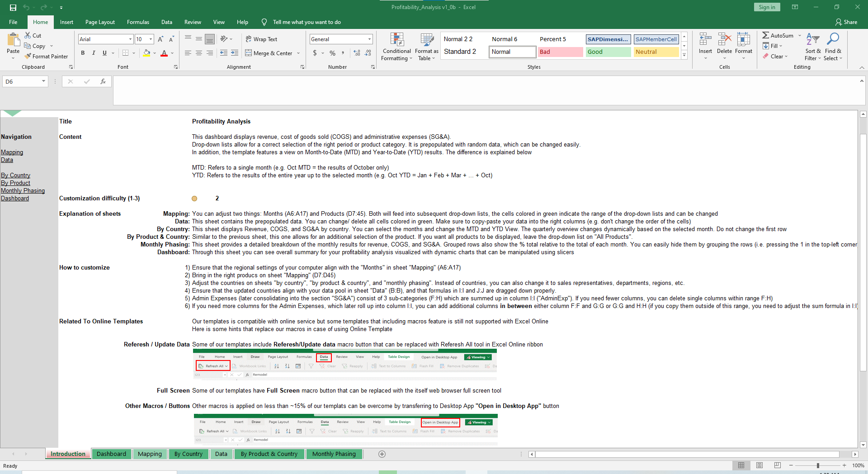Open Sort & Filter

pos(813,47)
